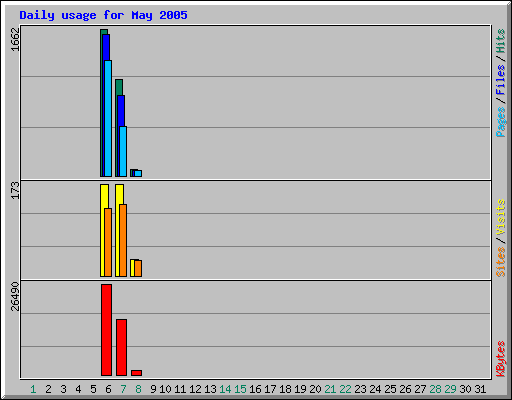512x400 pixels.
Task: Click the cyan Pages bar for day 7
Action: 123,152
